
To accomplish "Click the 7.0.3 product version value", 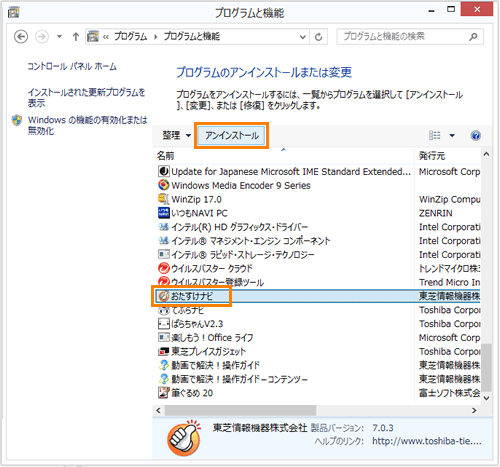I will 383,428.
